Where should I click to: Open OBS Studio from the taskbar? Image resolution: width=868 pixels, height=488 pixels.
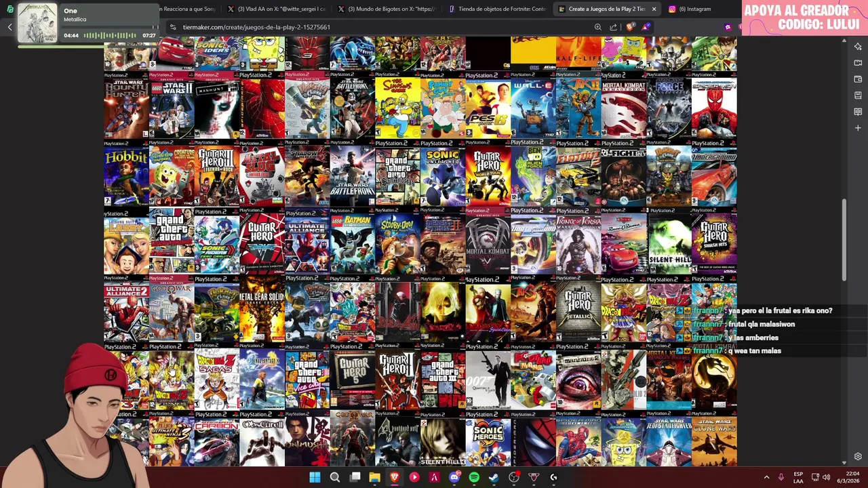point(514,477)
